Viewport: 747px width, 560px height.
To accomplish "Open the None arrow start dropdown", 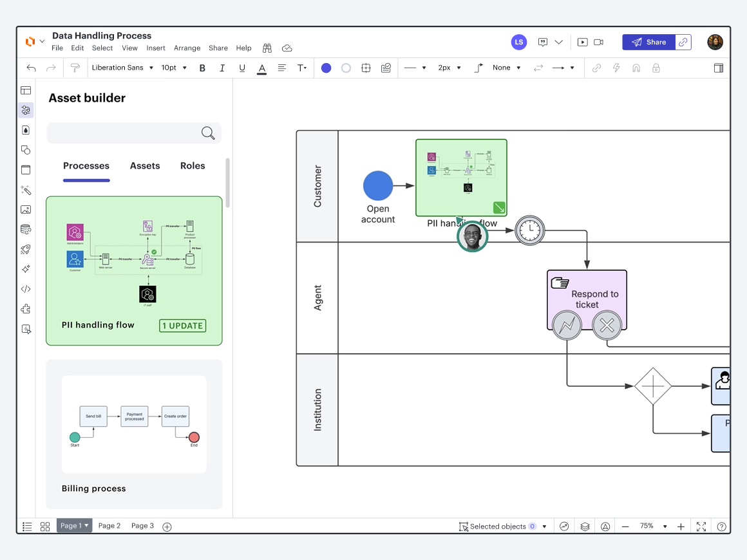I will (x=506, y=68).
